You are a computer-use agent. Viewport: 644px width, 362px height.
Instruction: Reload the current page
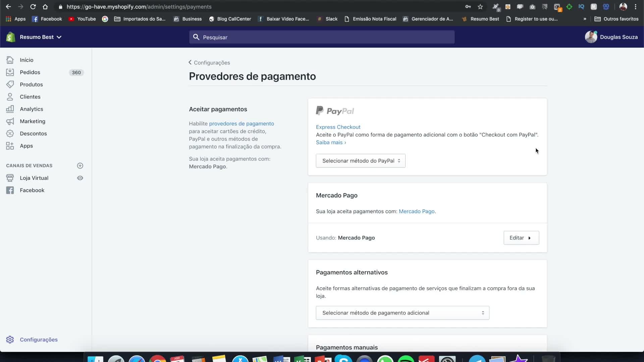33,7
